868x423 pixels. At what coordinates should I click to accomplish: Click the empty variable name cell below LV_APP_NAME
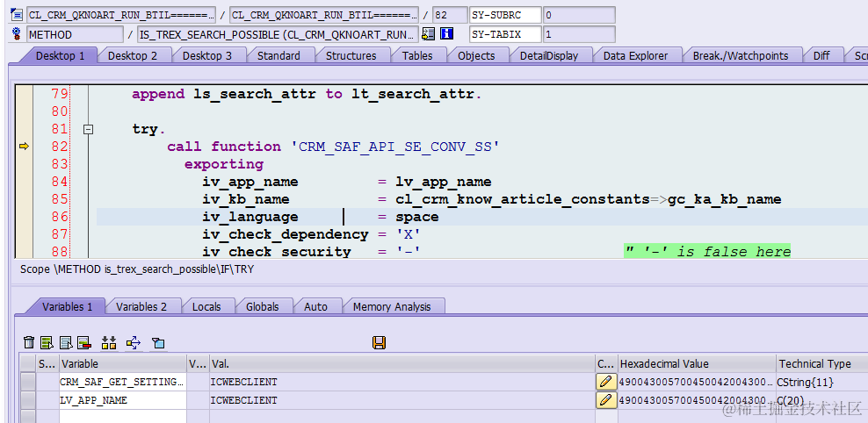click(123, 416)
